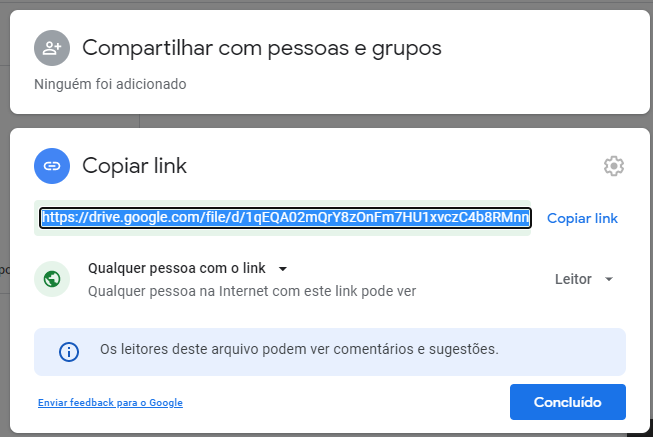The image size is (653, 437).
Task: Click the 'Concluído' button
Action: click(568, 402)
